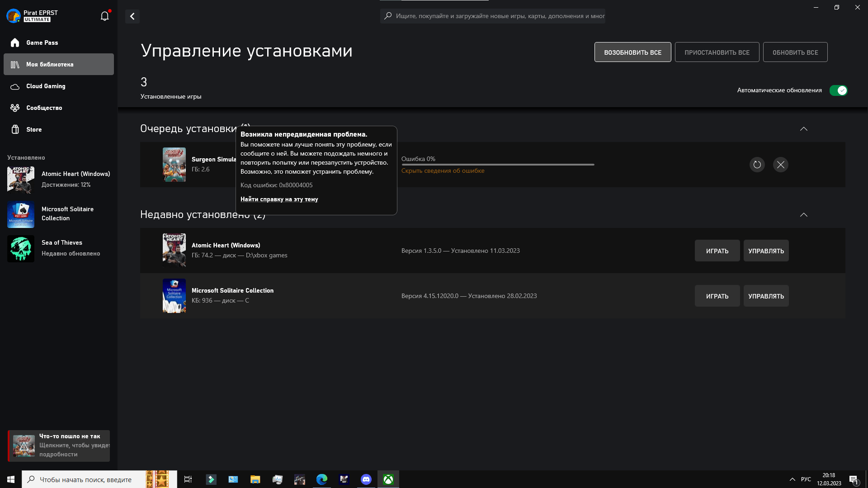Open Windows Start menu
The width and height of the screenshot is (868, 488).
[x=11, y=479]
